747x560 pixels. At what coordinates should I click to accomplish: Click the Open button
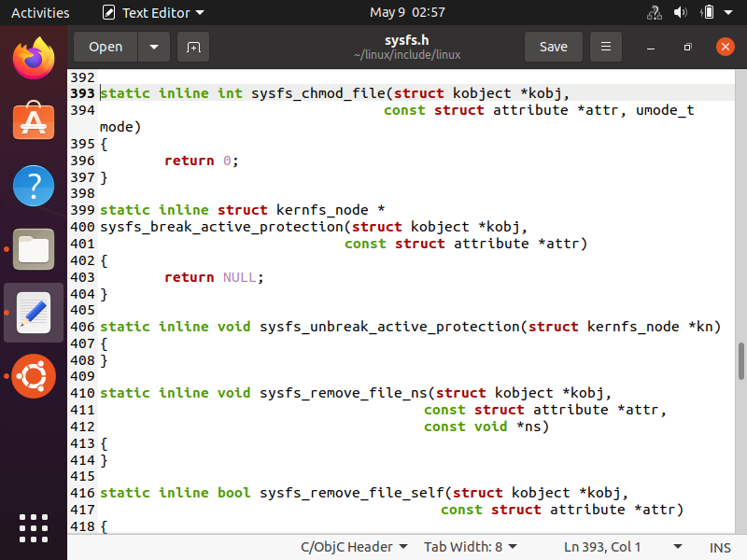(106, 47)
